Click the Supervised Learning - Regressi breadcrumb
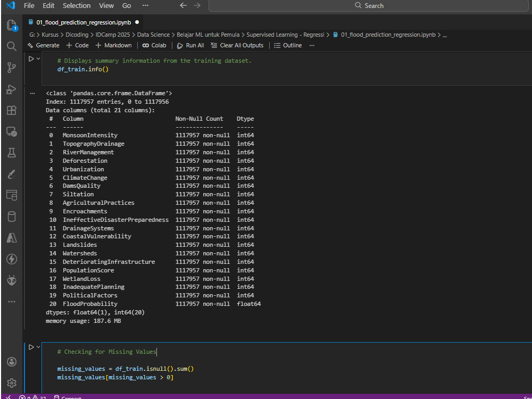Viewport: 532px width, 399px height. pyautogui.click(x=285, y=35)
